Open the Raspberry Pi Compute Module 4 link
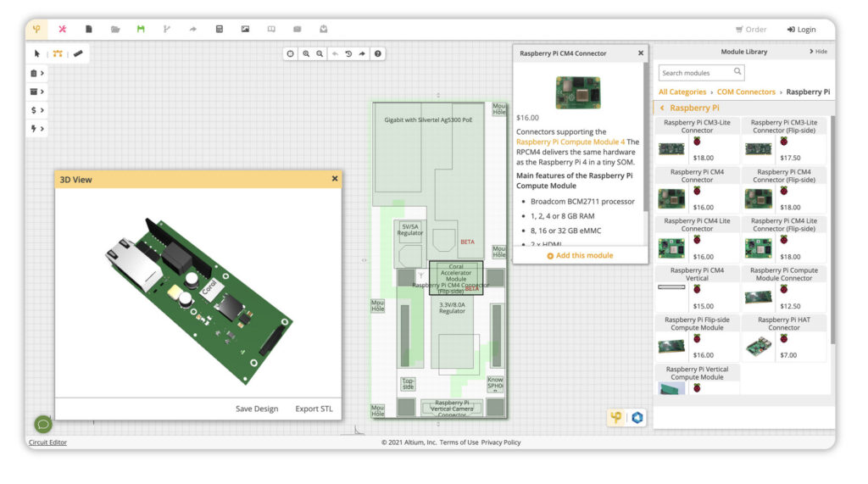Screen dimensions: 868x484 tap(570, 142)
